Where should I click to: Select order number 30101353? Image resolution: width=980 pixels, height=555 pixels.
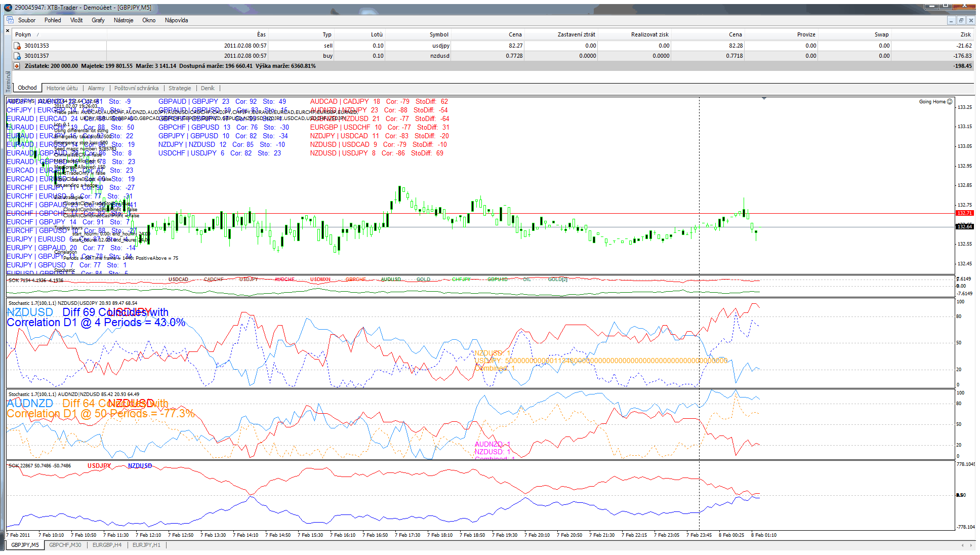tap(36, 46)
